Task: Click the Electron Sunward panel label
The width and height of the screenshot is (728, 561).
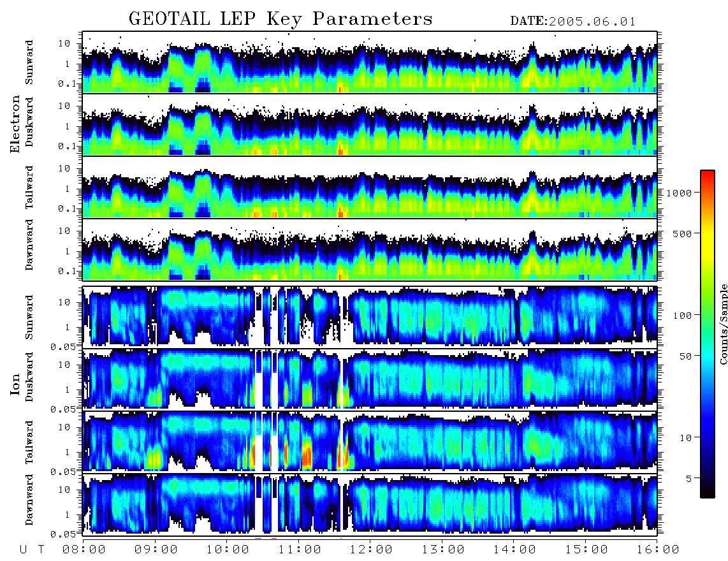Action: [29, 62]
